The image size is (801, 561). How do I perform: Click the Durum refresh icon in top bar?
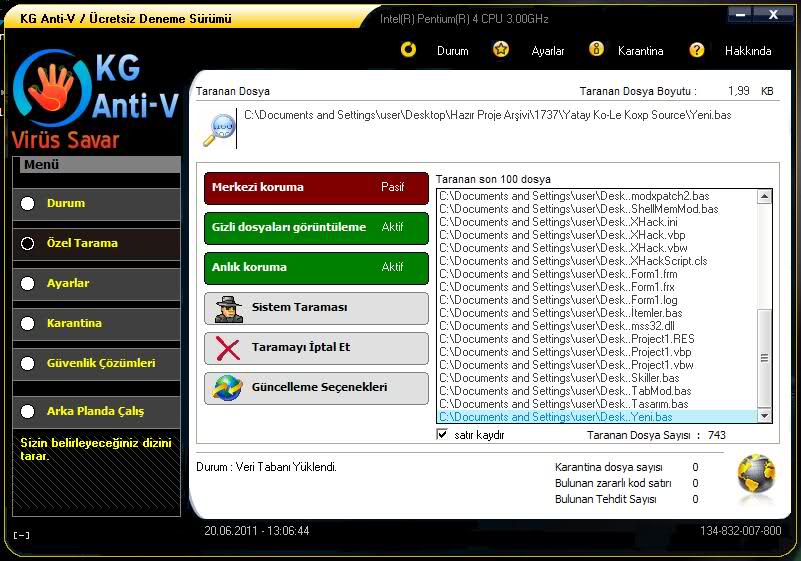(x=408, y=50)
